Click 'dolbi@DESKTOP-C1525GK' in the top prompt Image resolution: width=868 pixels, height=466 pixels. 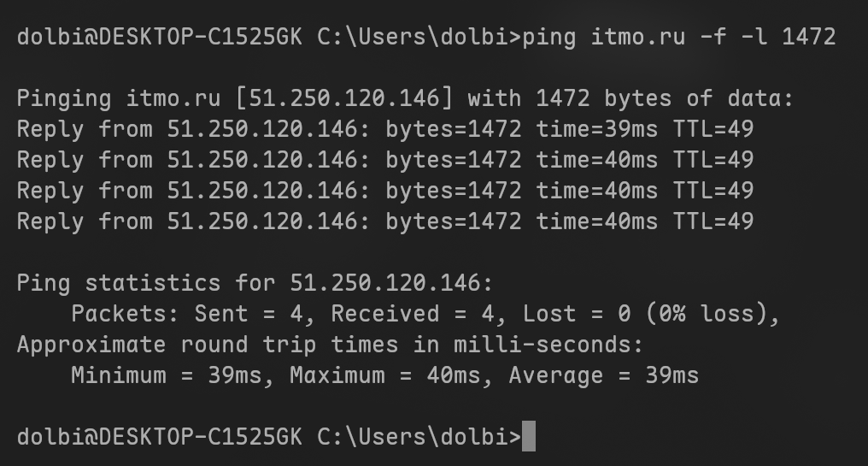(x=159, y=37)
